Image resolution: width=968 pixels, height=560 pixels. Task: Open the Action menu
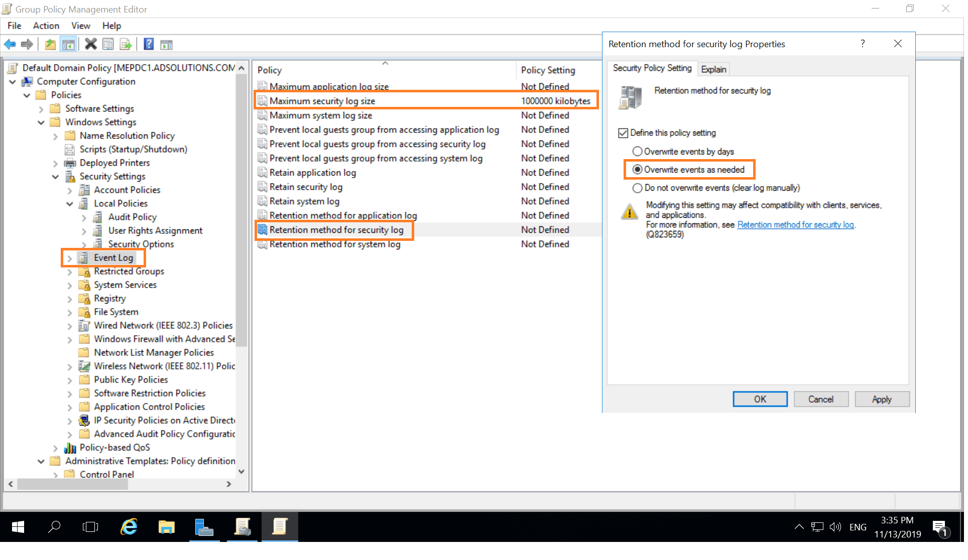coord(45,25)
